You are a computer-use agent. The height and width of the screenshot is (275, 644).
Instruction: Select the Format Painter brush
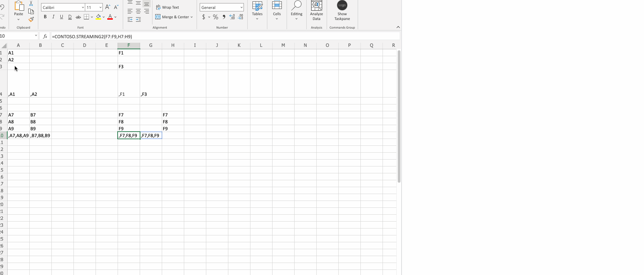[x=31, y=19]
